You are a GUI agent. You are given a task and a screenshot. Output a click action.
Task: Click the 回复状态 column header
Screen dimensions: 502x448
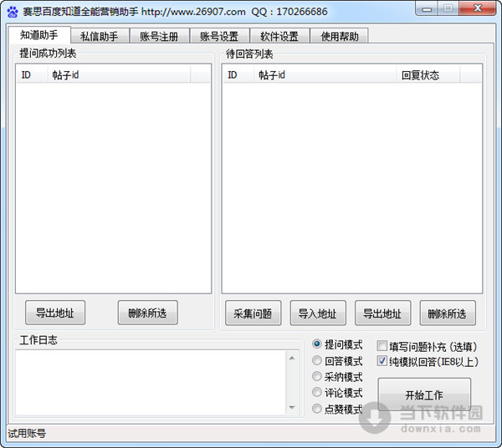pyautogui.click(x=428, y=75)
